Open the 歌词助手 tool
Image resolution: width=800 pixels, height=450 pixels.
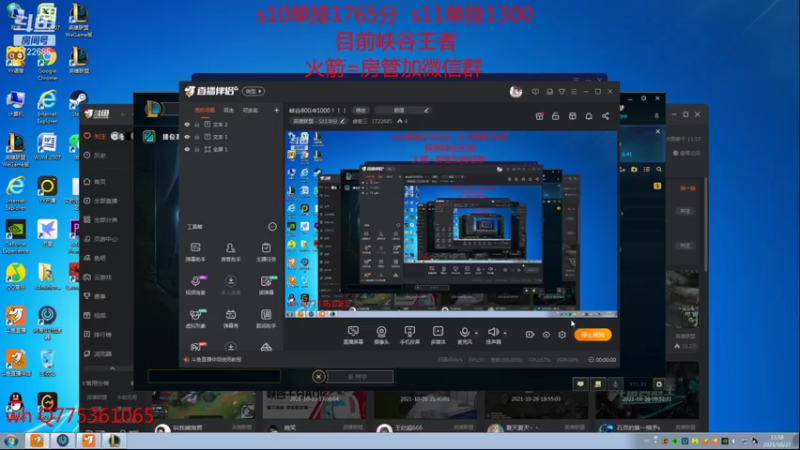click(266, 318)
